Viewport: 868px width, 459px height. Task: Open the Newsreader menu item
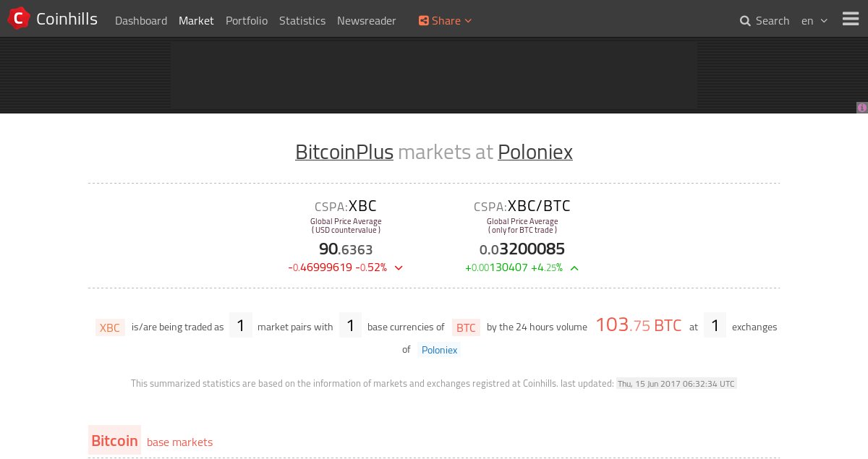point(367,21)
